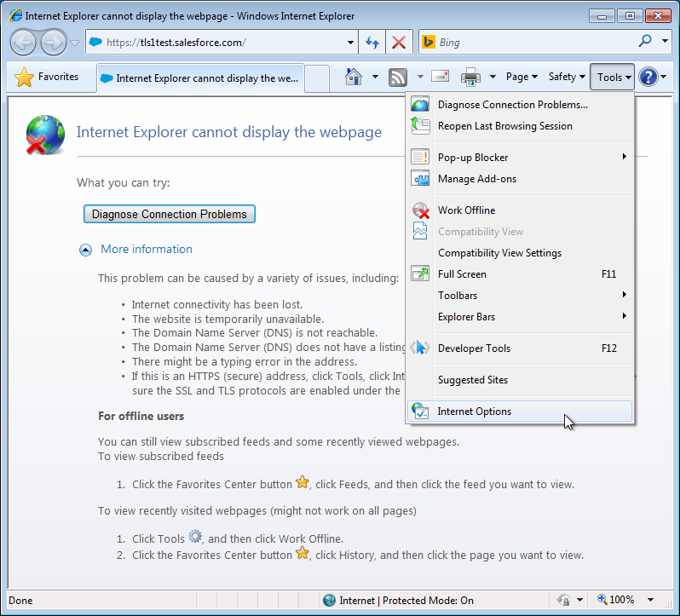This screenshot has height=616, width=680.
Task: Click the Full Screen arrow icon
Action: [420, 273]
